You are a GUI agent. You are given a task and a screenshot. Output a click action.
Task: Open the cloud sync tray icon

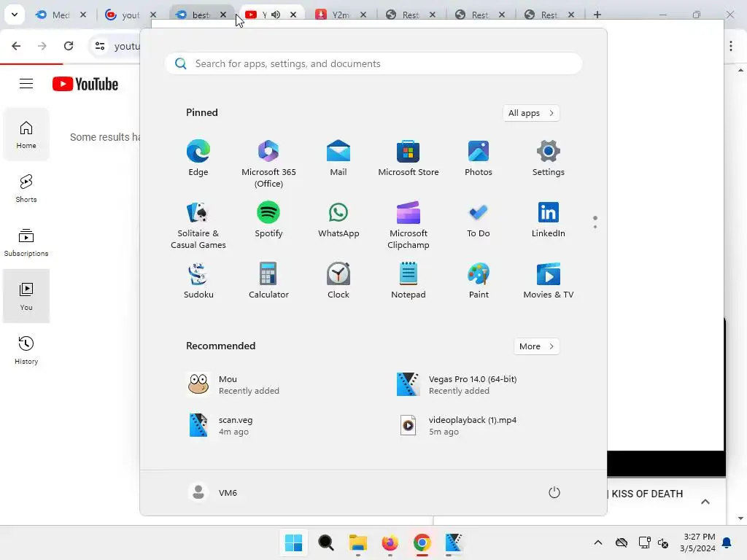coord(622,542)
